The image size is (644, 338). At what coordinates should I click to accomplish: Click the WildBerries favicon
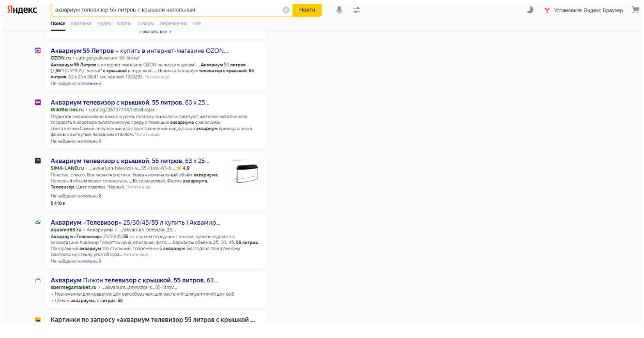pyautogui.click(x=38, y=102)
